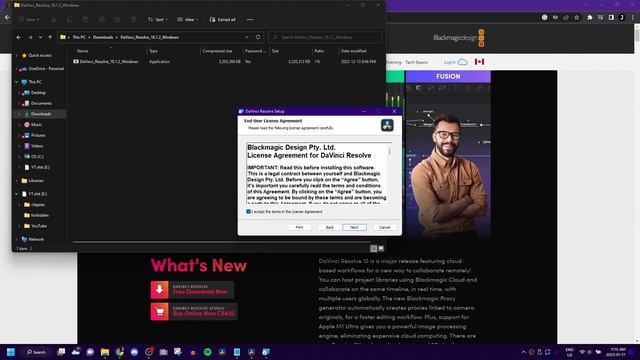The width and height of the screenshot is (640, 360).
Task: Select Pictures in the navigation pane
Action: [x=38, y=135]
